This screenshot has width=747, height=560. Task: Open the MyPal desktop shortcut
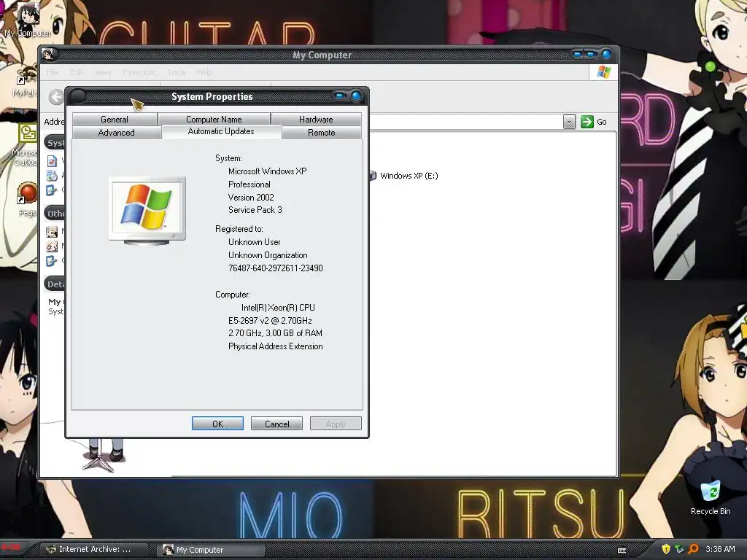point(26,81)
